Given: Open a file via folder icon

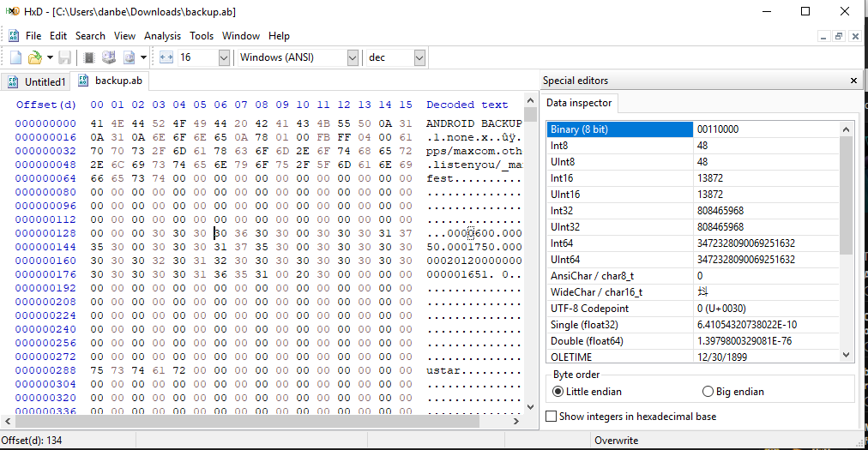Looking at the screenshot, I should coord(35,57).
